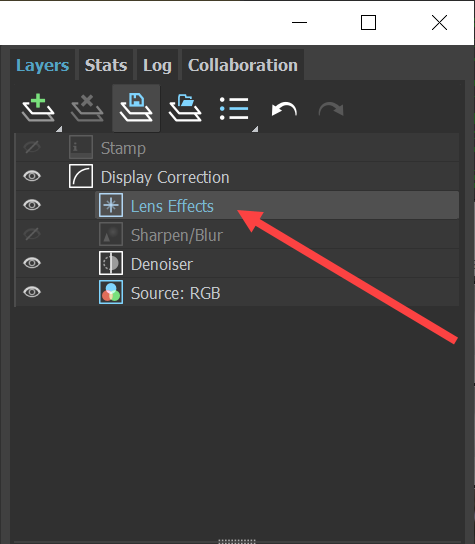
Task: Click the Source RGB color icon
Action: pos(111,292)
